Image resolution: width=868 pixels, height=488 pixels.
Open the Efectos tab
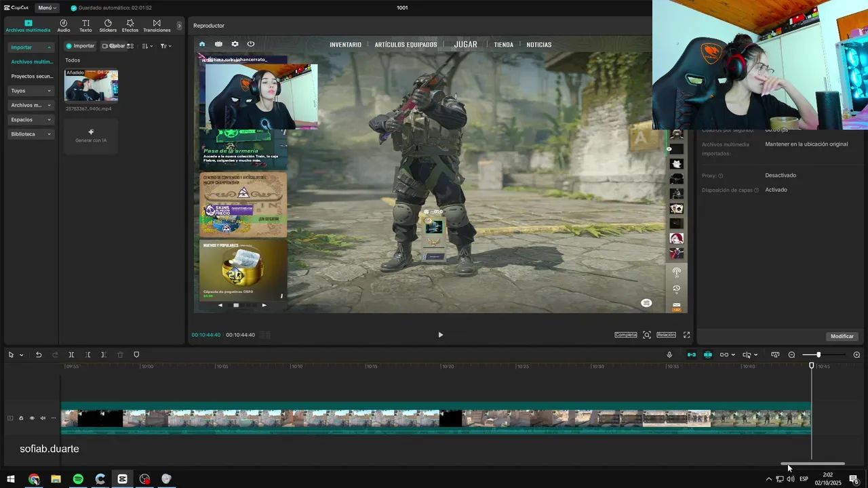coord(130,26)
